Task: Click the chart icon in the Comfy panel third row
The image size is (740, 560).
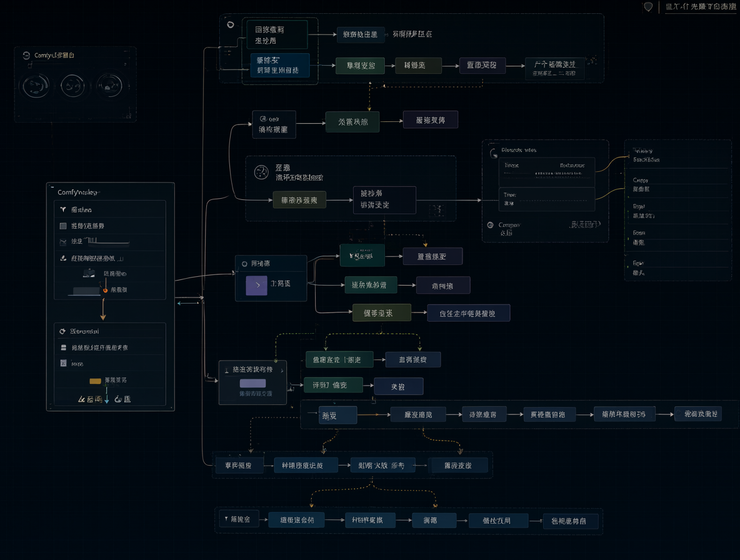Action: point(63,241)
